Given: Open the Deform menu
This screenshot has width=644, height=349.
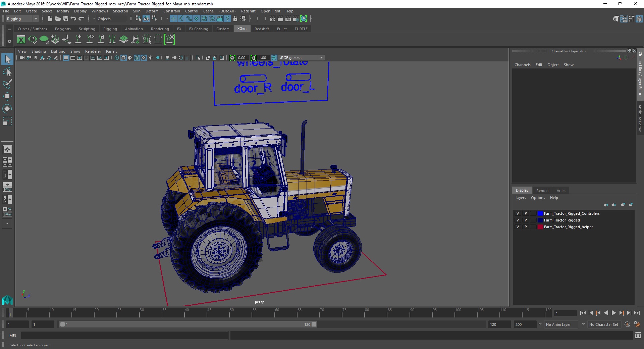Looking at the screenshot, I should (152, 11).
